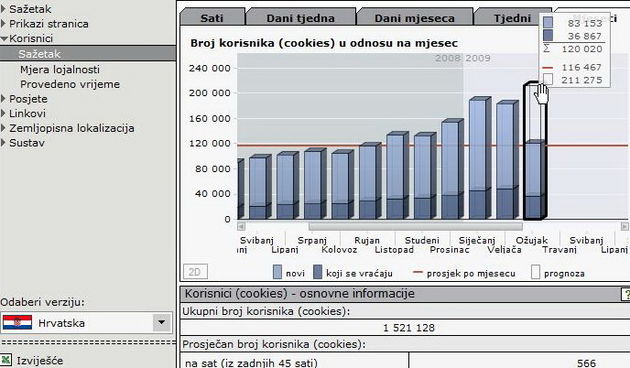The width and height of the screenshot is (630, 368).
Task: Open the Korisnici section label
Action: pyautogui.click(x=31, y=39)
